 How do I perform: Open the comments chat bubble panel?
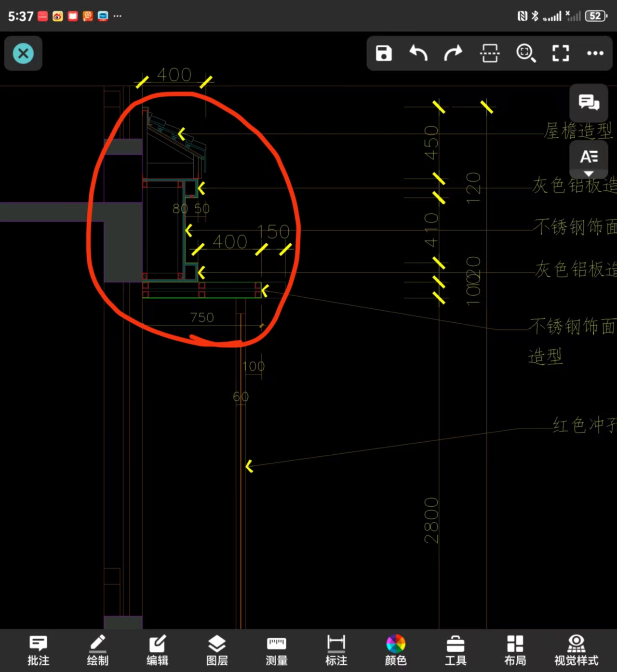589,103
